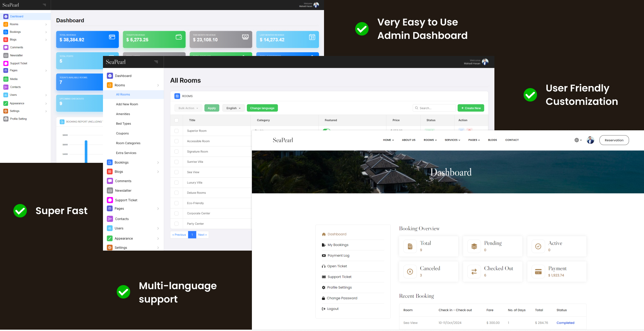This screenshot has width=644, height=331.
Task: Click the globe language icon in website header
Action: tap(576, 140)
